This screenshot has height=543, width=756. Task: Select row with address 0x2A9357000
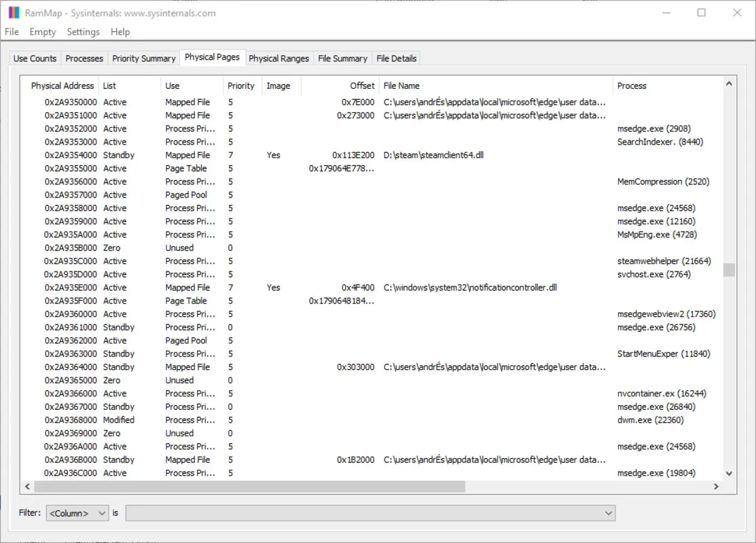372,195
